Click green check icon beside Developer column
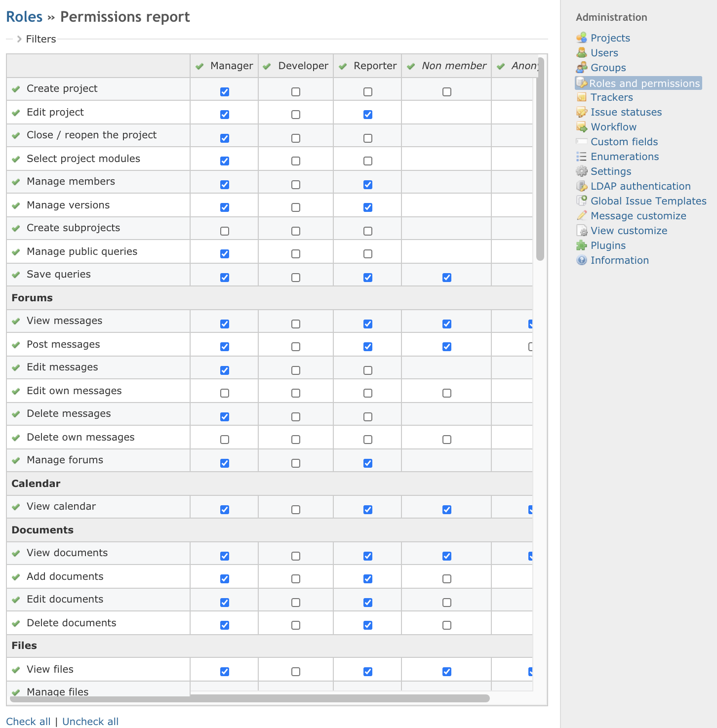 [267, 66]
